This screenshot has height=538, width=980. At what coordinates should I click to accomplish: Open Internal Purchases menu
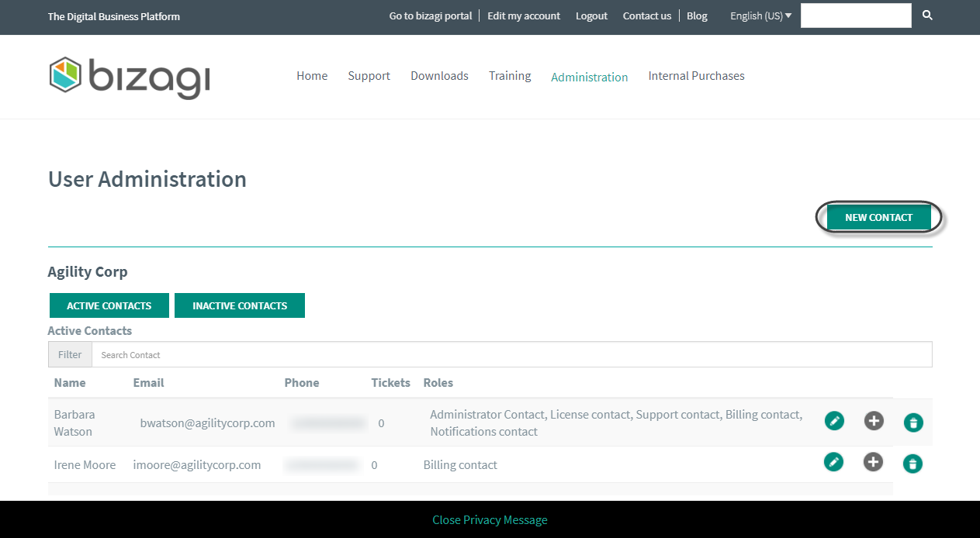(x=697, y=76)
